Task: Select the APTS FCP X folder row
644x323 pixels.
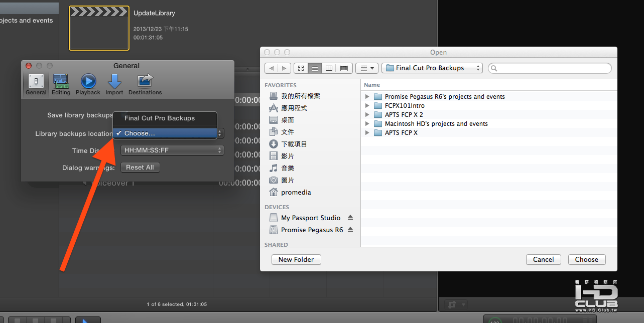Action: [x=489, y=132]
